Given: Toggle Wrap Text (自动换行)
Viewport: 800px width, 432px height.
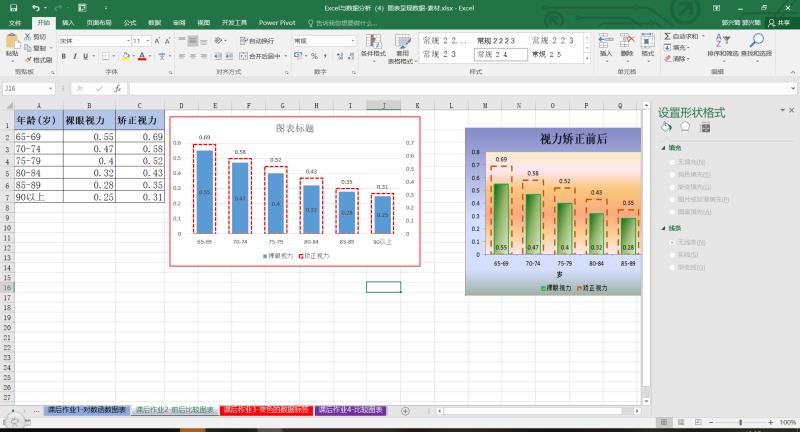Looking at the screenshot, I should (x=257, y=40).
